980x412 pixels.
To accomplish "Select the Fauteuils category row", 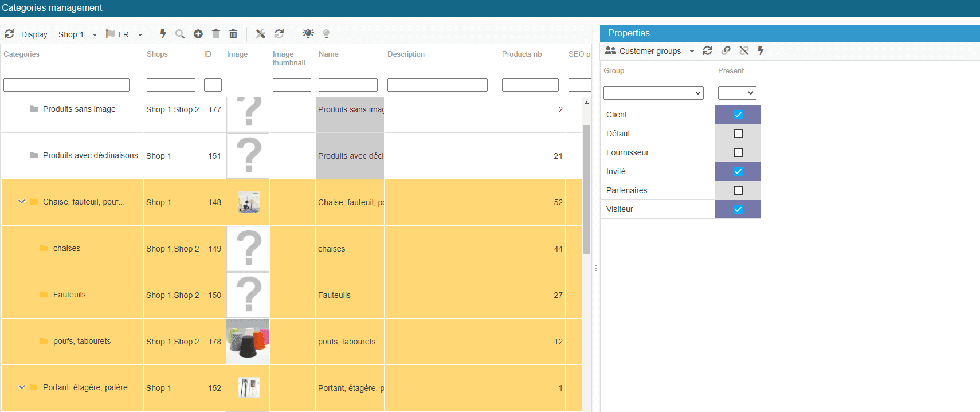I will point(69,295).
